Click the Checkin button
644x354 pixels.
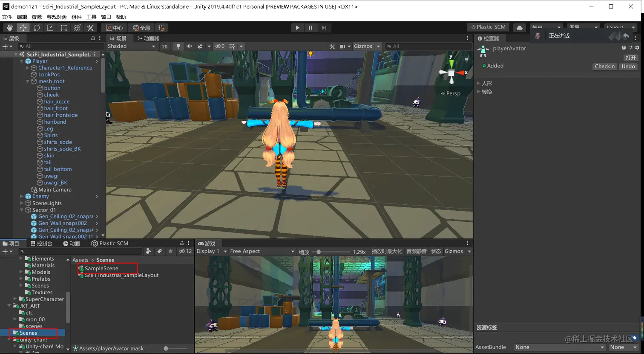(x=605, y=67)
